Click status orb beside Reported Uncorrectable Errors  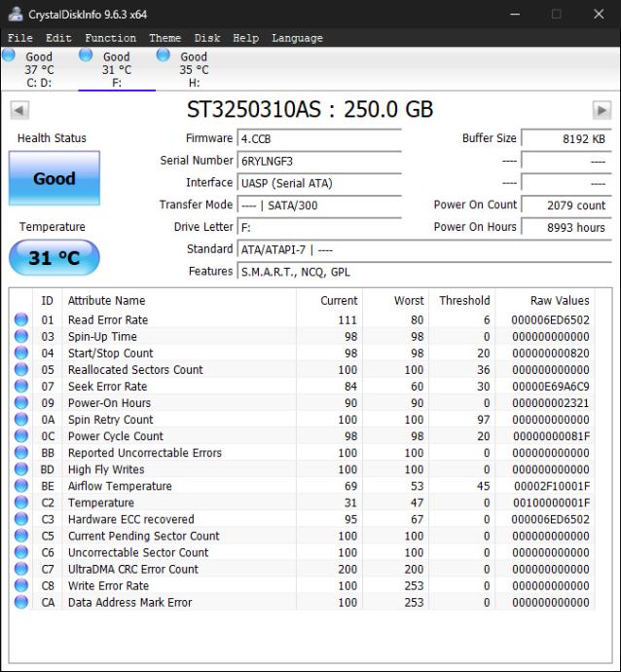[21, 453]
